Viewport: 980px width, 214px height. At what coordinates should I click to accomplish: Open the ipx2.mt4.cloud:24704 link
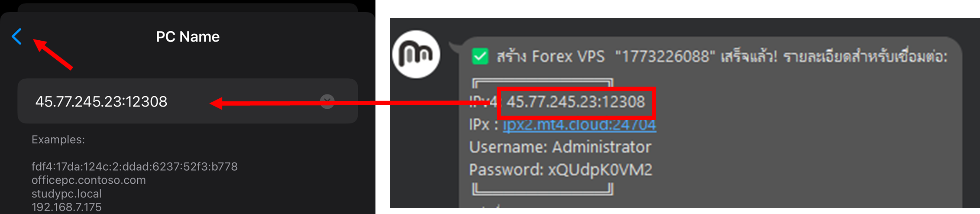pyautogui.click(x=579, y=125)
